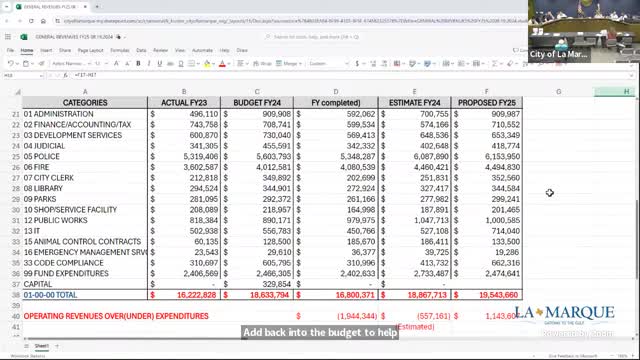Image resolution: width=640 pixels, height=360 pixels.
Task: Toggle Bold formatting
Action: pos(138,64)
